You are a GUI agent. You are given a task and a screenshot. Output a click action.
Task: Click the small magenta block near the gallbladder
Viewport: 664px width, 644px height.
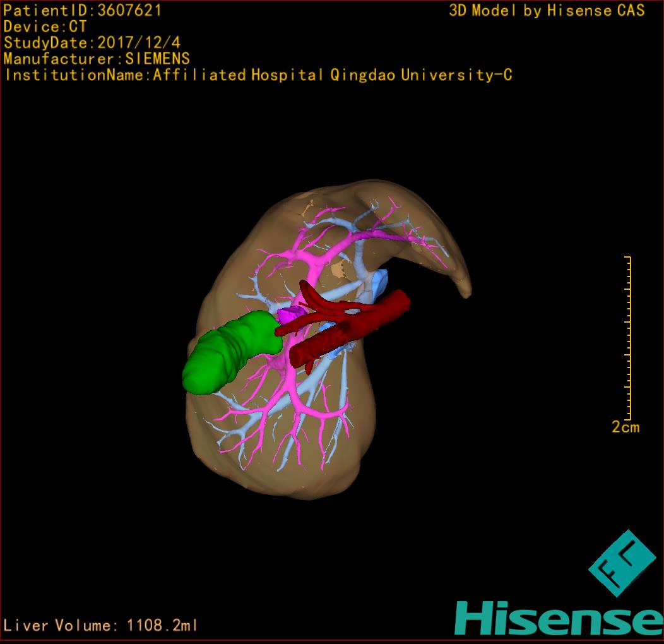(290, 314)
